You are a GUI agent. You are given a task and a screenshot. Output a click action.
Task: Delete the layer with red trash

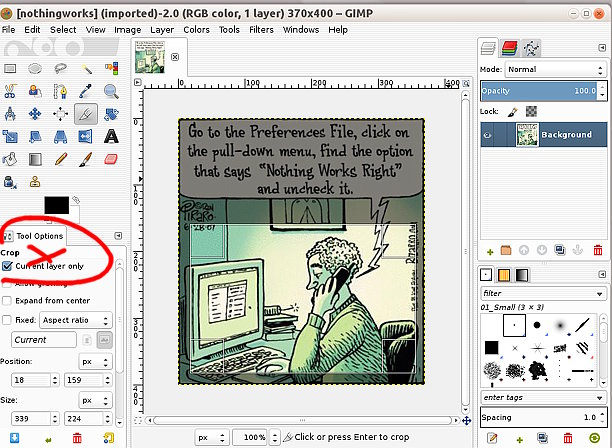pyautogui.click(x=598, y=250)
